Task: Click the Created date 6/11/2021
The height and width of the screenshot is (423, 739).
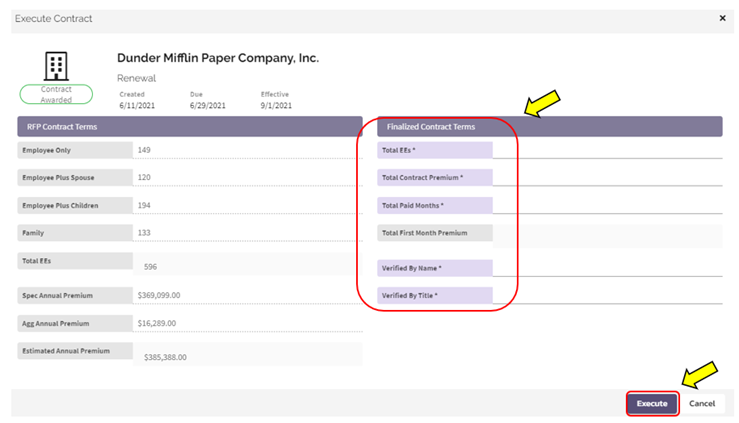Action: [137, 106]
